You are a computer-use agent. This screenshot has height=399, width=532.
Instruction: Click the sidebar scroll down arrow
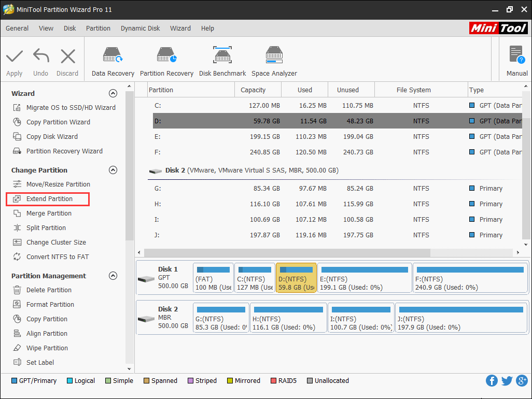pos(129,369)
